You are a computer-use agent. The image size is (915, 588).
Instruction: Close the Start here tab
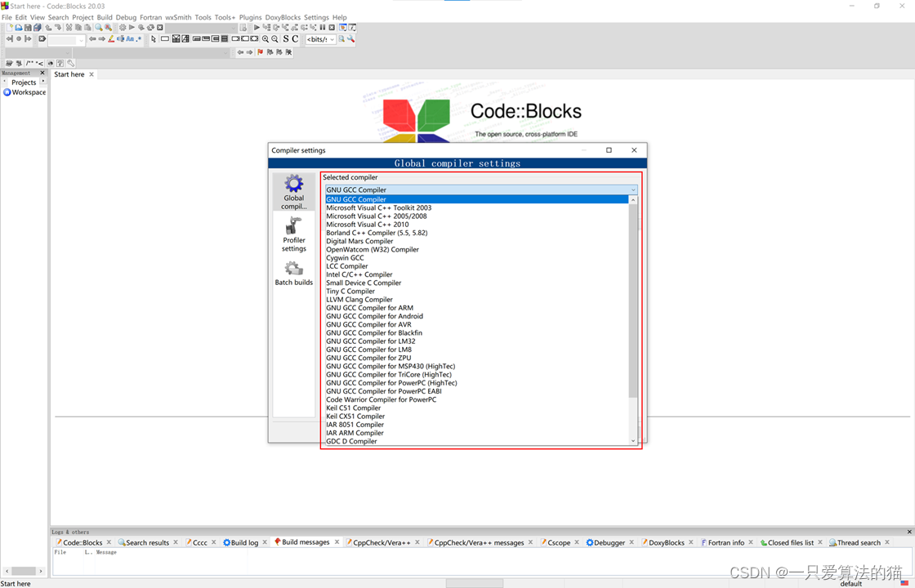point(91,74)
